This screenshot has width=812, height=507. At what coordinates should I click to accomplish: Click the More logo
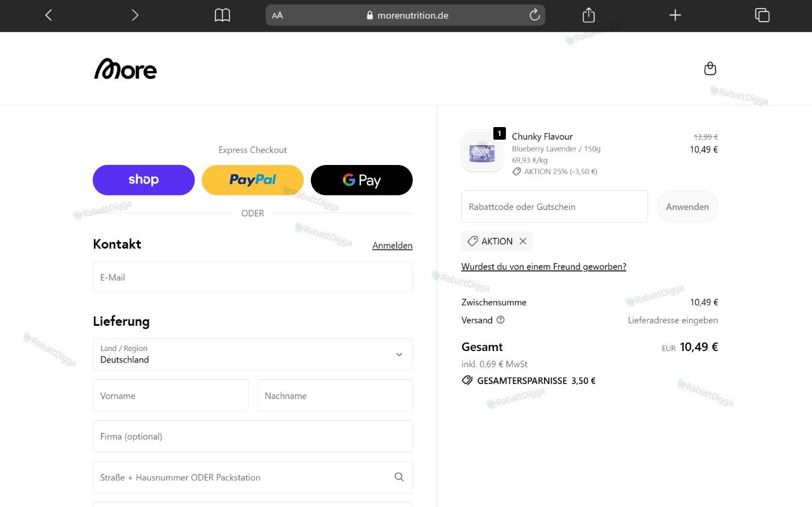125,69
